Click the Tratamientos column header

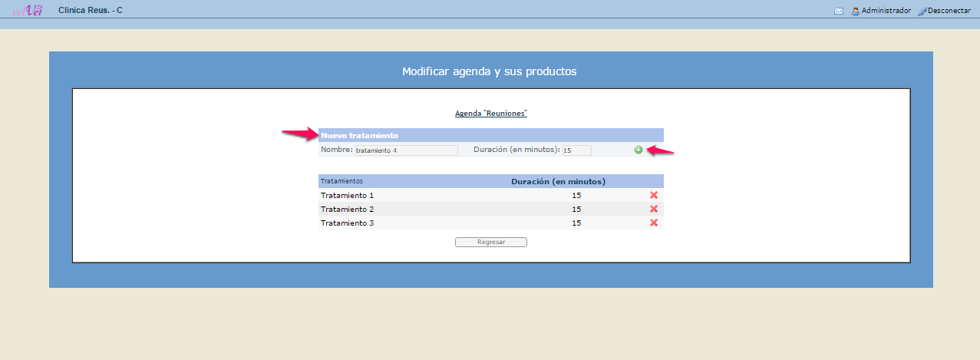(342, 181)
